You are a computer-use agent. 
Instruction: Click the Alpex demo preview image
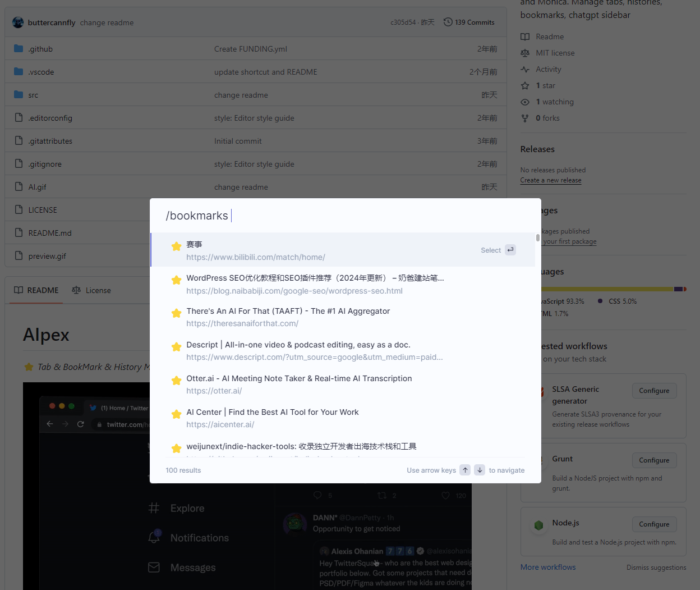pyautogui.click(x=247, y=486)
